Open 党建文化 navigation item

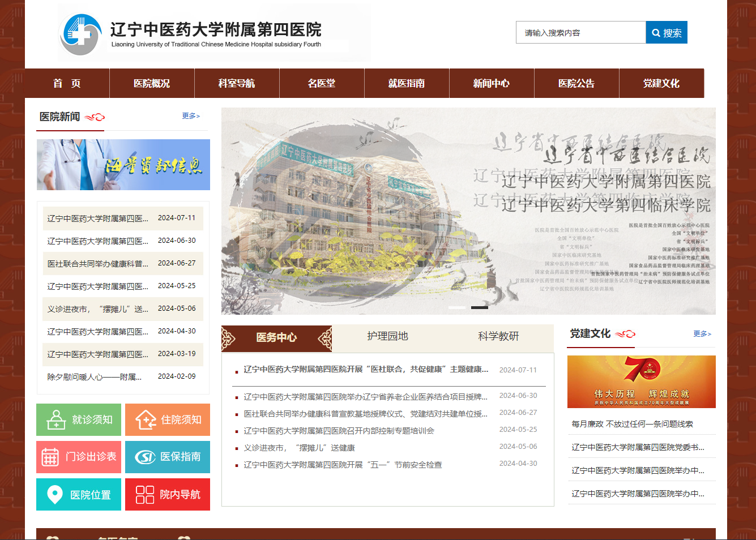click(662, 83)
